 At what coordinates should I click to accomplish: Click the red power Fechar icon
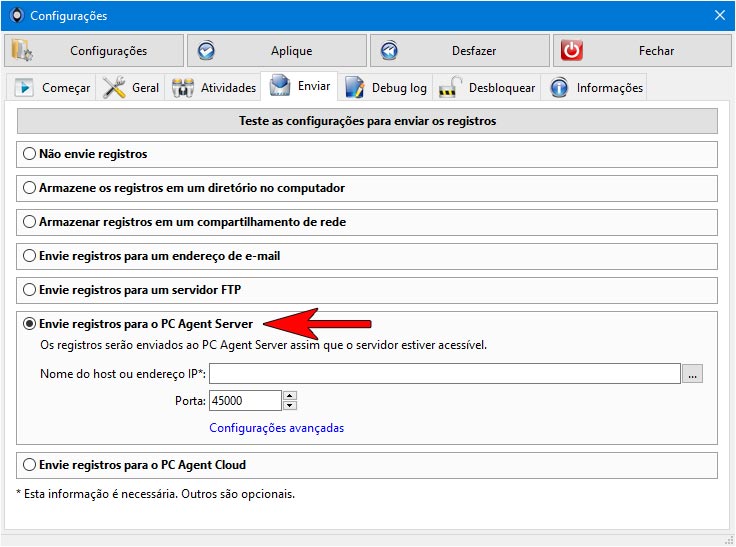pos(572,50)
